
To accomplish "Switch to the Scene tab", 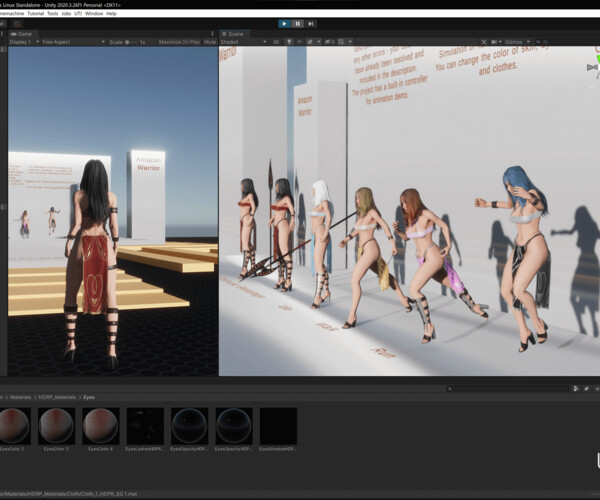I will 234,34.
